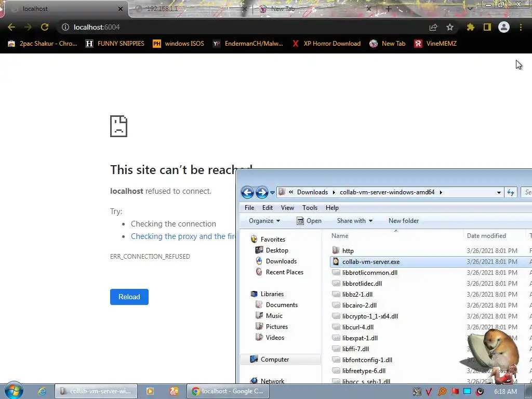Click site info icon in address bar
Viewport: 532px width, 399px height.
pos(65,27)
